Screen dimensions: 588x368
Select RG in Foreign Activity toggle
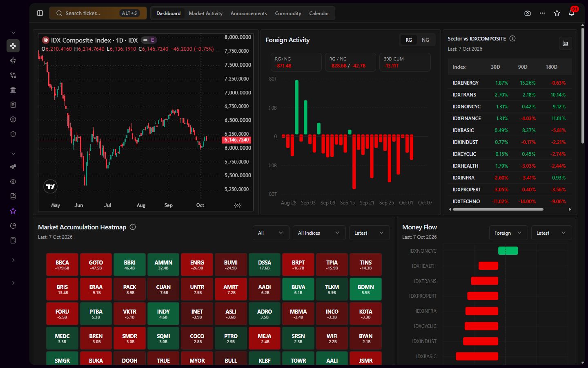pyautogui.click(x=409, y=40)
